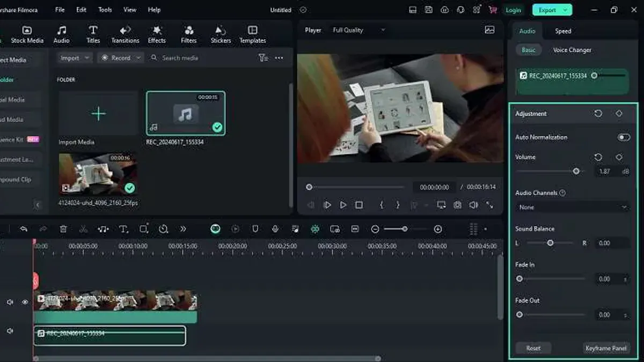Mute the video track
The width and height of the screenshot is (644, 362).
click(10, 302)
